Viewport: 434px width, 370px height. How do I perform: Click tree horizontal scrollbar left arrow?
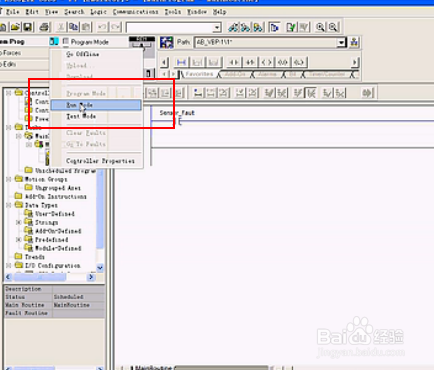(9, 277)
